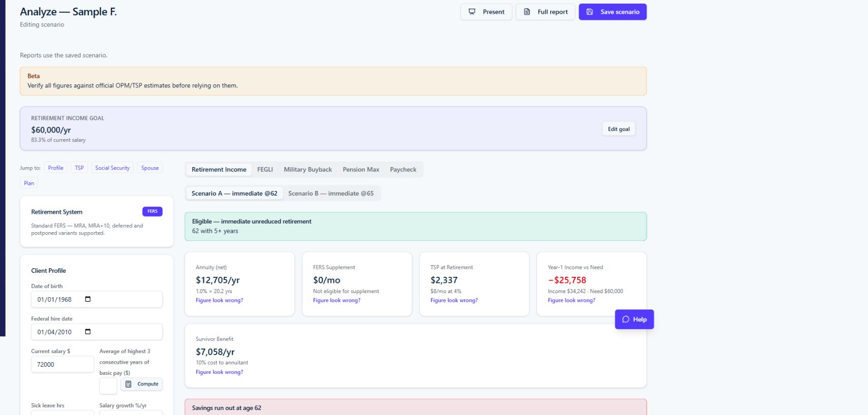Jump to the Plan section

pyautogui.click(x=29, y=183)
